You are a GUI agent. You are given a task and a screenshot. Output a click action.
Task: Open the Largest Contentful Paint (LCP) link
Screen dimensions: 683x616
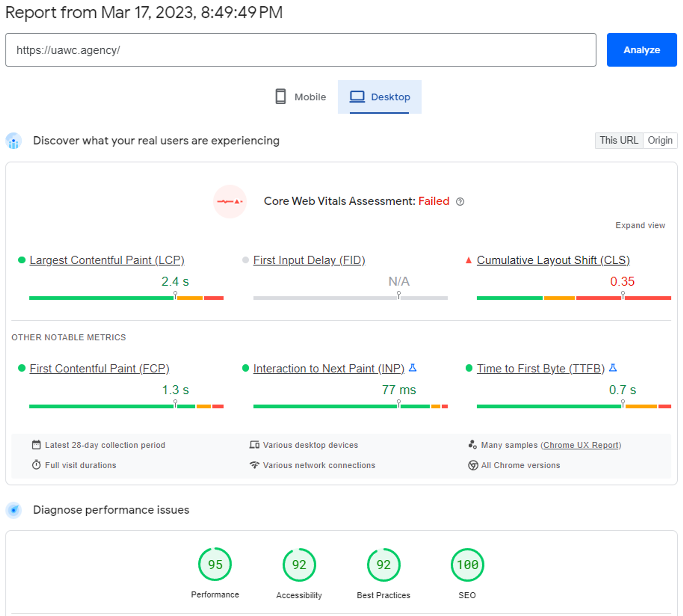pos(107,260)
